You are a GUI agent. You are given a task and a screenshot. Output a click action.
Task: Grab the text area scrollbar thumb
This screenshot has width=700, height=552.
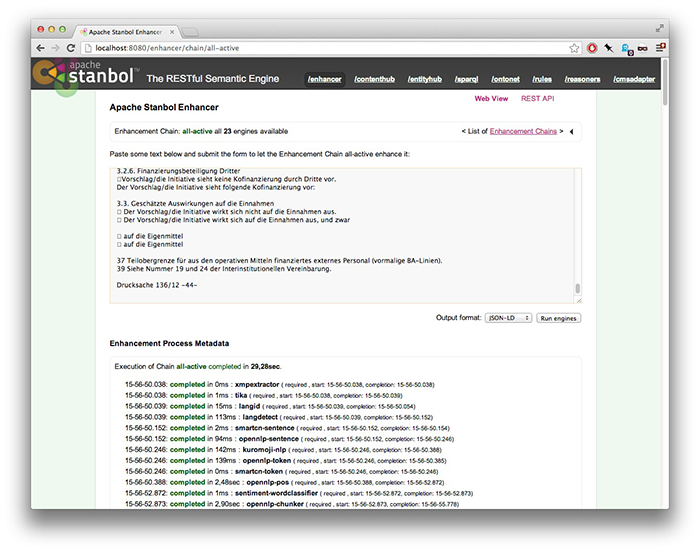click(x=578, y=288)
